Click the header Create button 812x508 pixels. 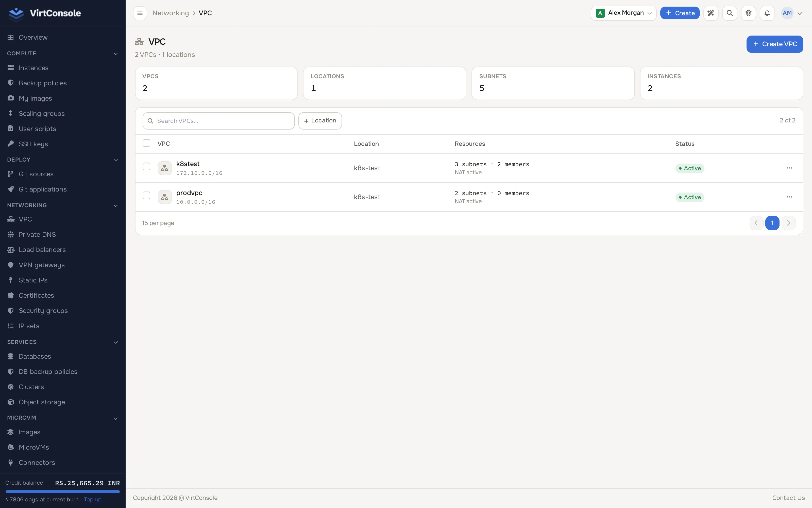coord(680,13)
